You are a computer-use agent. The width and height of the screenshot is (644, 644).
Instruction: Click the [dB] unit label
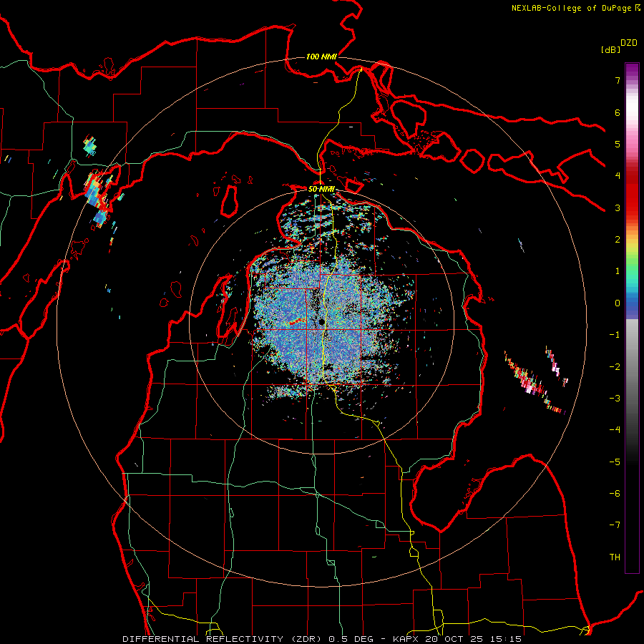coord(611,49)
